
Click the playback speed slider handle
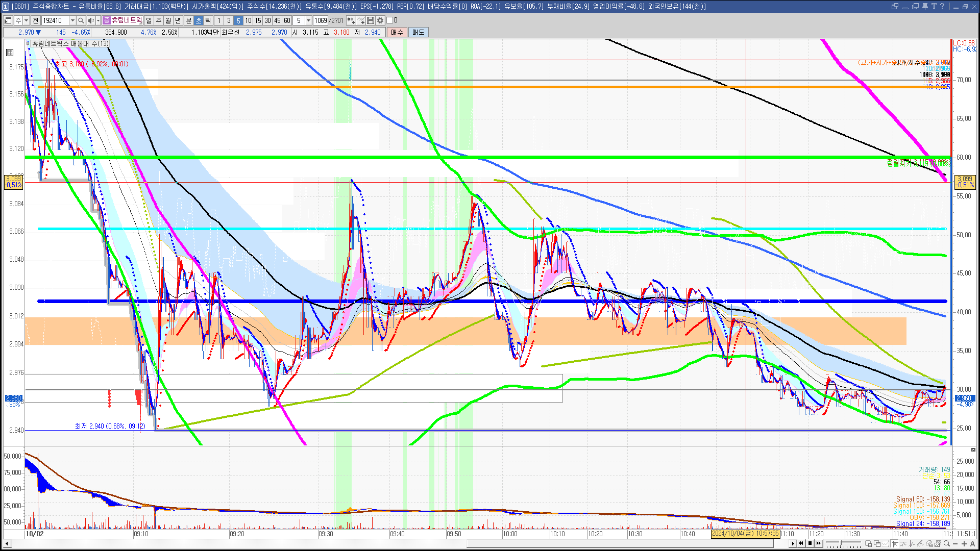coord(841,543)
